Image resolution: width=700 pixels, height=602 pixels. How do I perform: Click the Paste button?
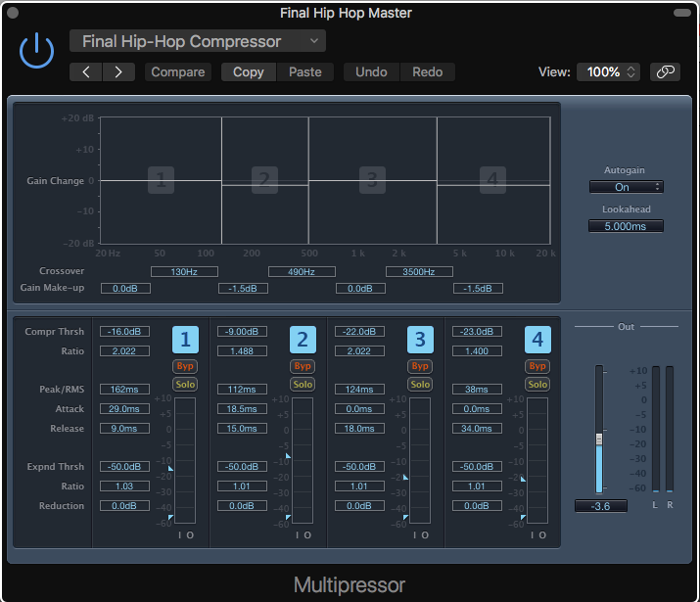pyautogui.click(x=305, y=71)
